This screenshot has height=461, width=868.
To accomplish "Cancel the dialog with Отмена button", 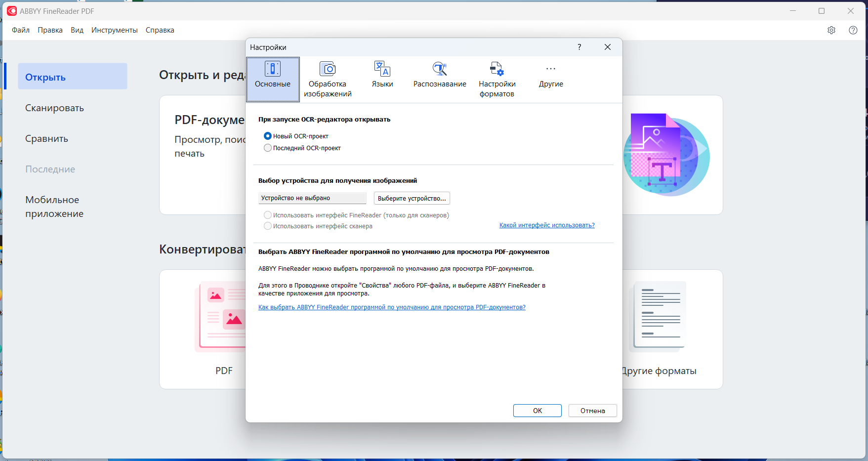I will click(x=592, y=411).
